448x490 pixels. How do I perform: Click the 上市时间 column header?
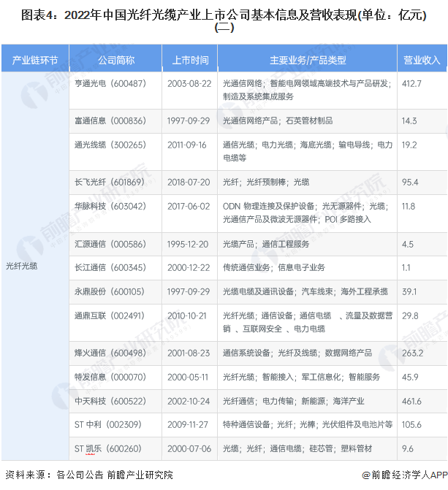pos(190,60)
